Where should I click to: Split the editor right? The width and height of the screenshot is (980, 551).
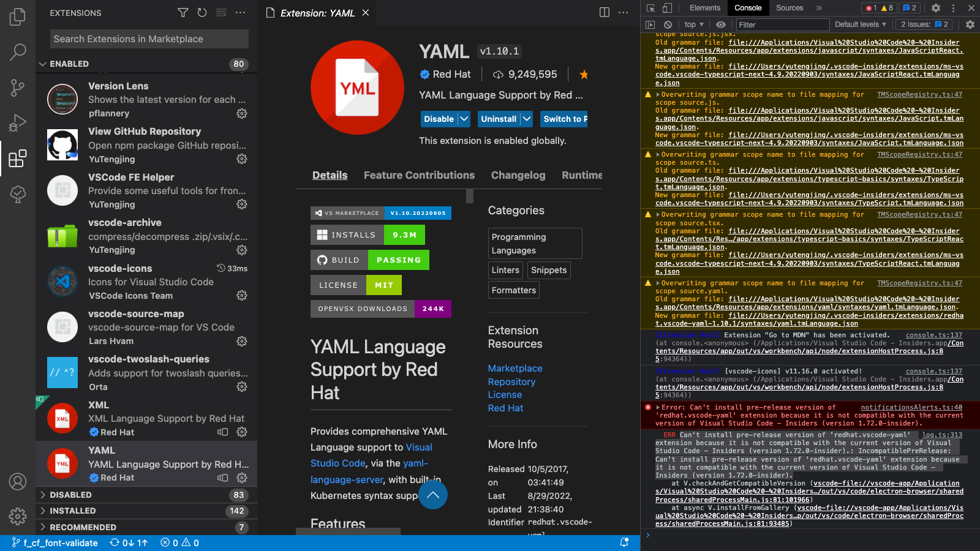coord(604,12)
